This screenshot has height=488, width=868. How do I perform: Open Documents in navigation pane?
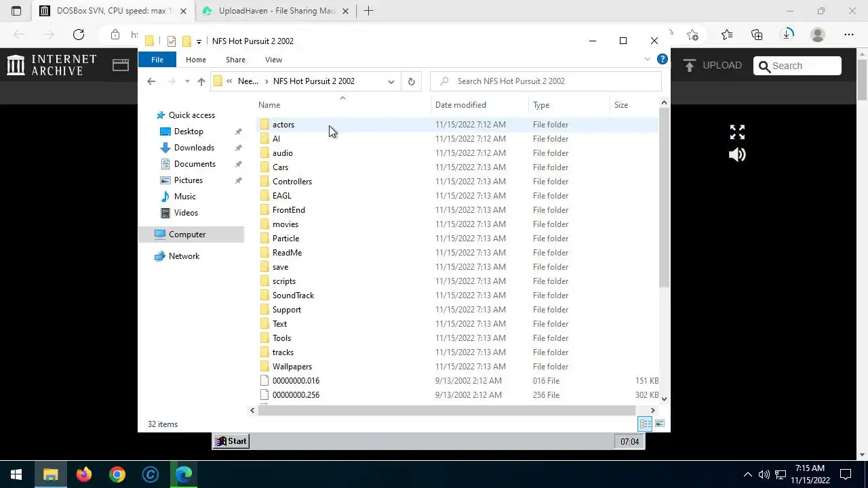195,164
